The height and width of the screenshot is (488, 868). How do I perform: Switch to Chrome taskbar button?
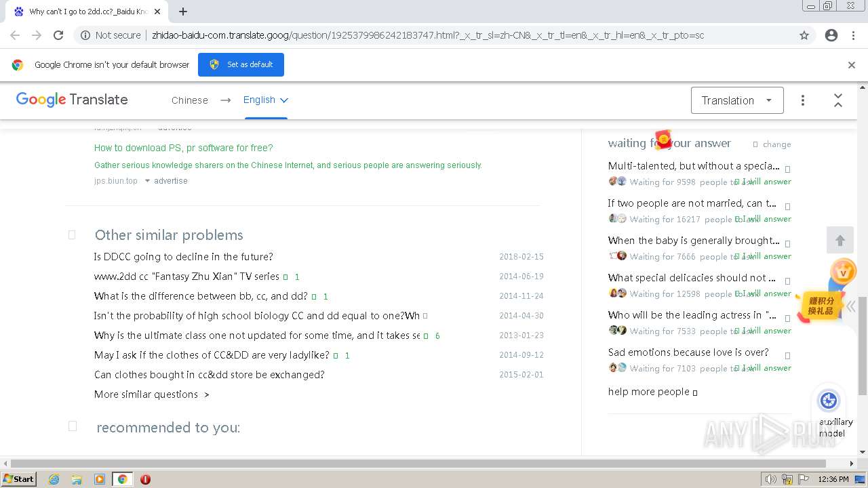pos(122,479)
